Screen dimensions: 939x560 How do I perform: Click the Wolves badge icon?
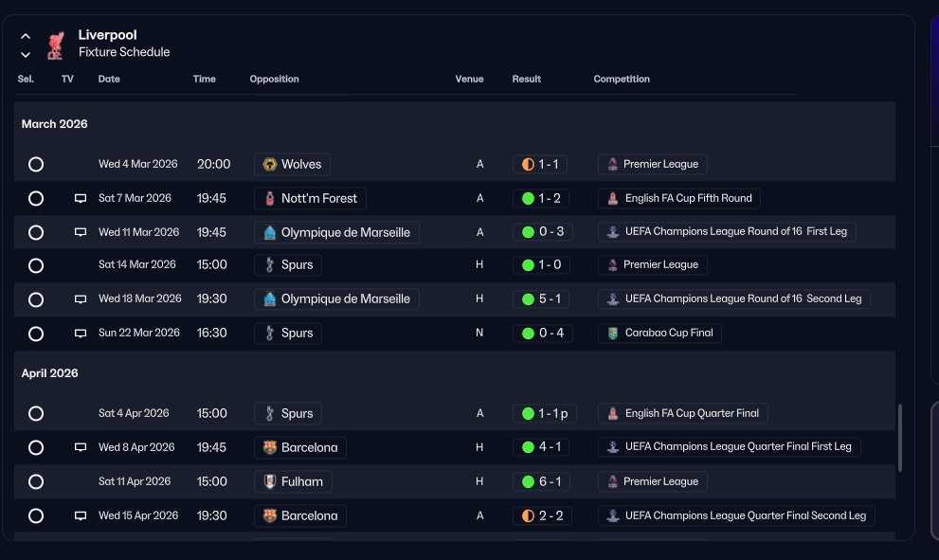pyautogui.click(x=270, y=164)
